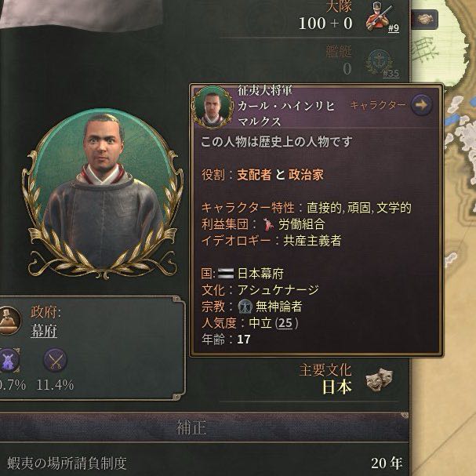Click the purple windmill interest group icon

point(9,361)
